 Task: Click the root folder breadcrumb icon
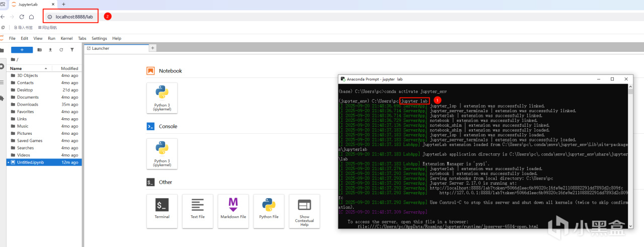13,59
